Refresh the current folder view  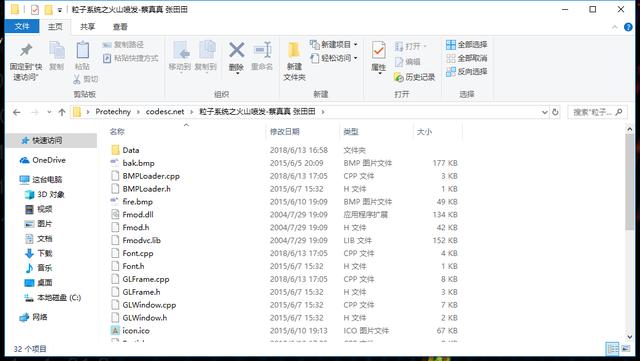(x=555, y=112)
